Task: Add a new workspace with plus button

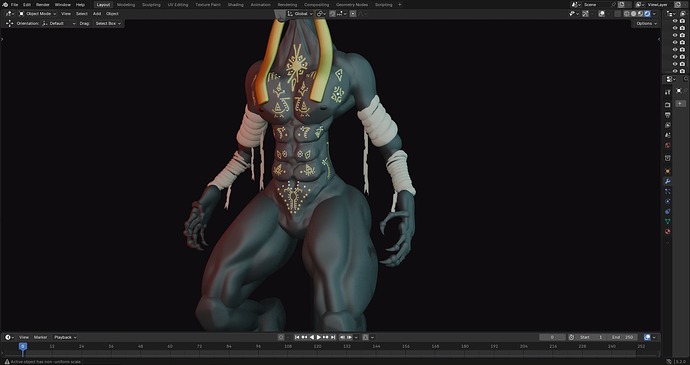Action: (400, 4)
